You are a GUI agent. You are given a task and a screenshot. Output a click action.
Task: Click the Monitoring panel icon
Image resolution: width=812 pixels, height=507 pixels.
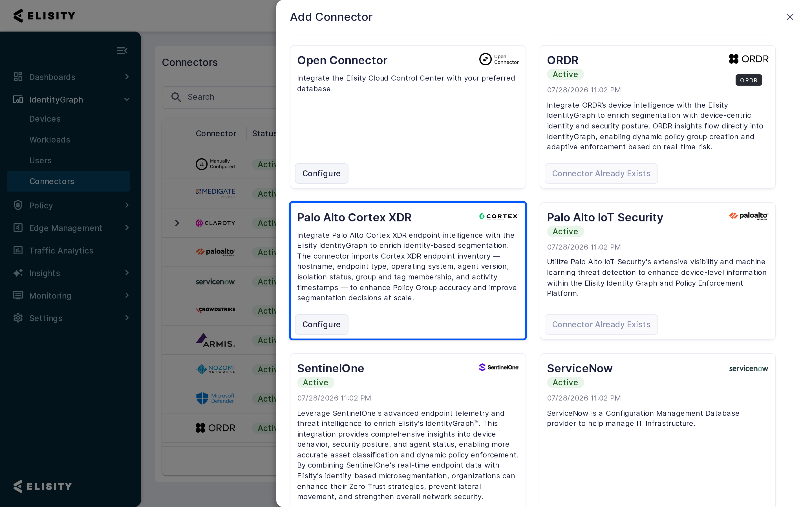[18, 295]
